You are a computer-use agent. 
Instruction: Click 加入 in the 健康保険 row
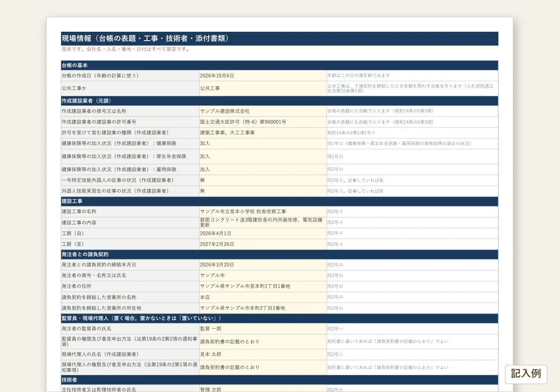click(x=263, y=143)
